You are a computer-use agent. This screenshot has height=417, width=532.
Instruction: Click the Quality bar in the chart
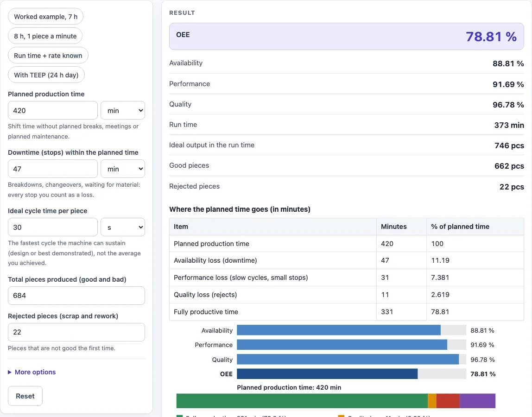(348, 360)
